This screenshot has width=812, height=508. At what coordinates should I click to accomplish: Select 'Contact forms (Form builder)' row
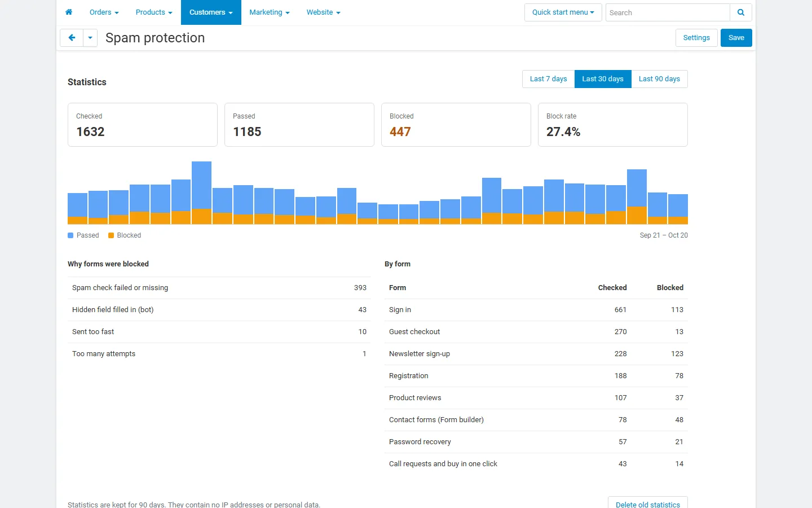pos(536,420)
